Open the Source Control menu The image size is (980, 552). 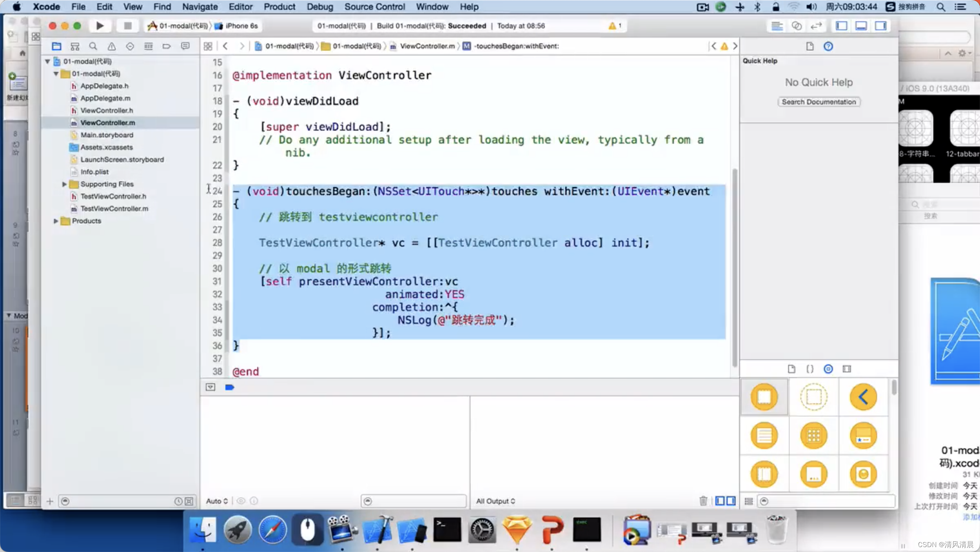(374, 7)
